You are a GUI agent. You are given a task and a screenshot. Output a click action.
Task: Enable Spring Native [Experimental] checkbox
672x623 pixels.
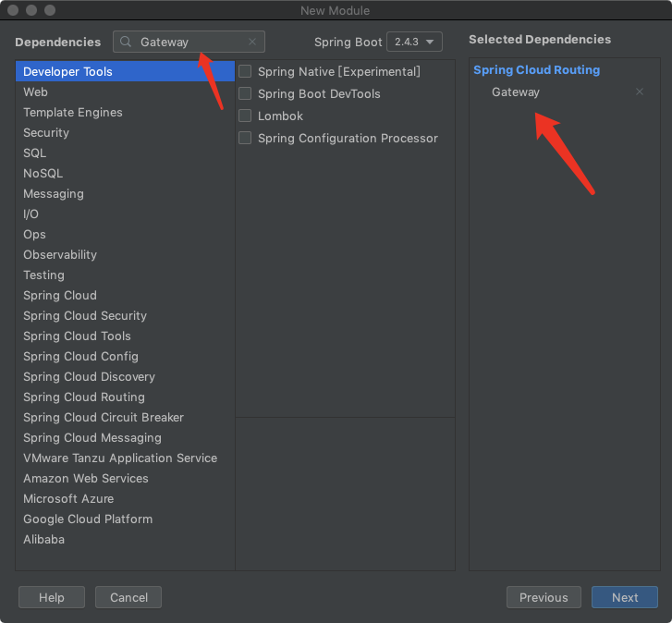(245, 71)
